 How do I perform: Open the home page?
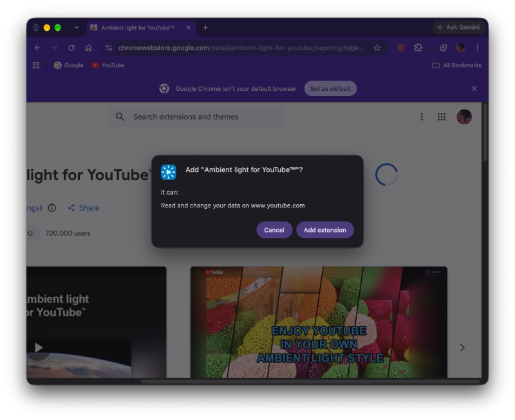(88, 48)
